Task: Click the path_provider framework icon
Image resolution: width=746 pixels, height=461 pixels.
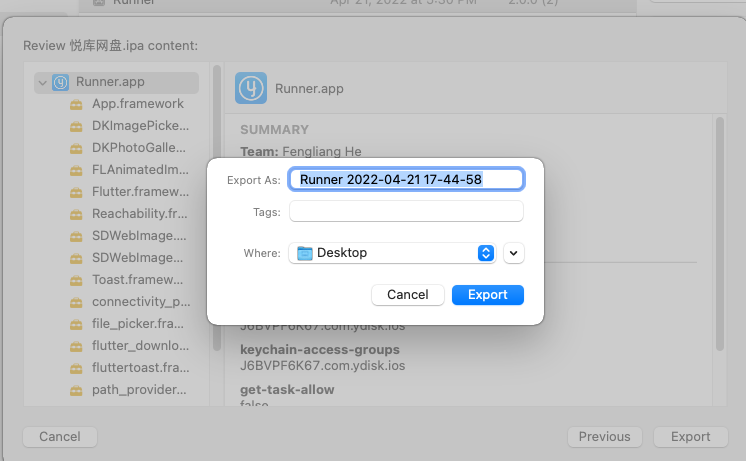Action: coord(76,390)
